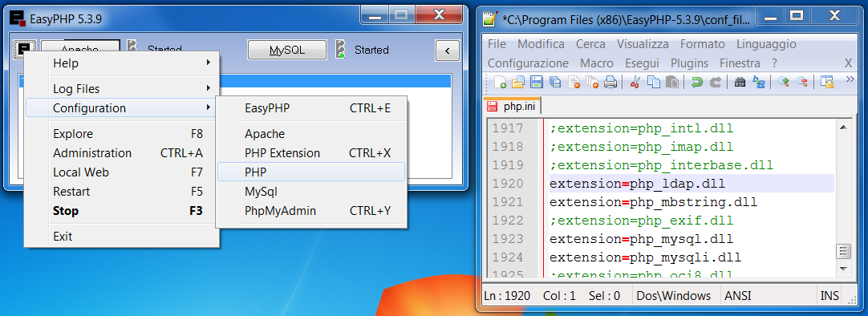Viewport: 868px width, 316px height.
Task: Click the EasyPHP 'E' menu icon
Action: (x=25, y=50)
